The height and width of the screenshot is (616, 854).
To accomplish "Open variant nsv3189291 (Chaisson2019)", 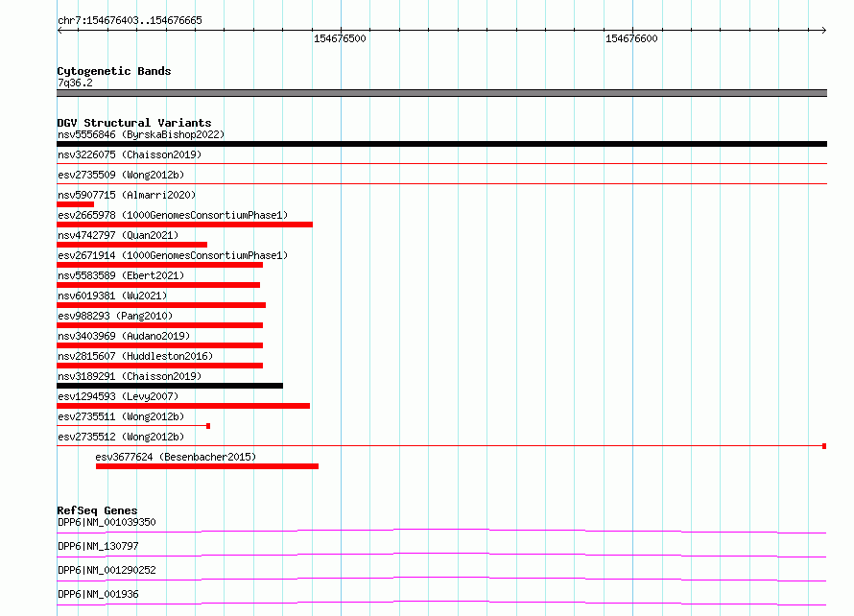I will click(x=130, y=376).
